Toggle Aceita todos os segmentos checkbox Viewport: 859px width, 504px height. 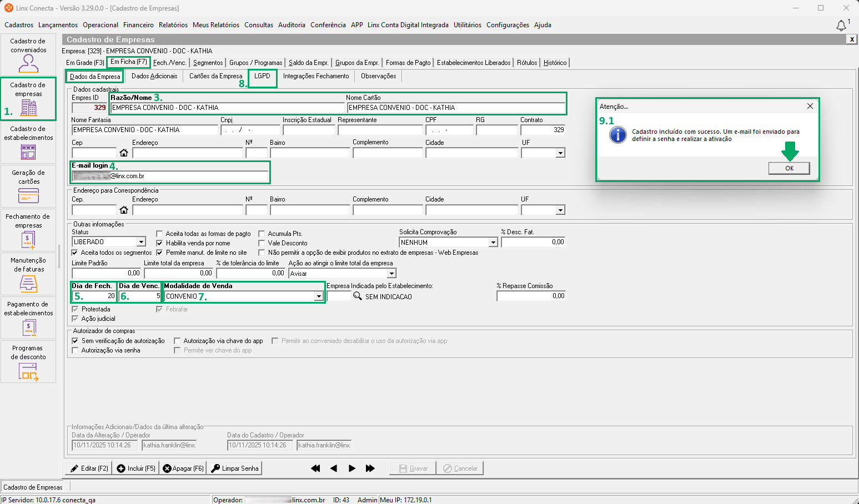[x=75, y=253]
